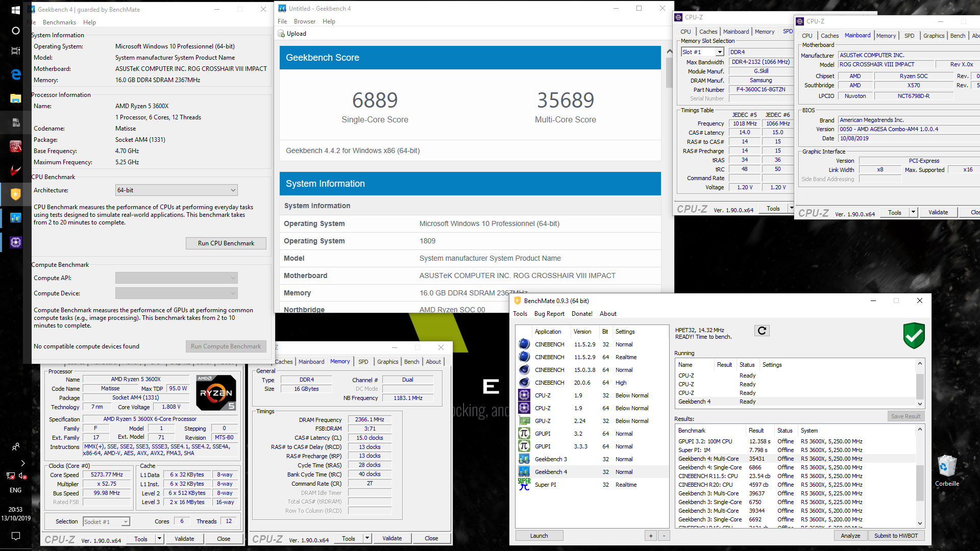Select purple CPU-Z icon on taskbar
980x551 pixels.
coord(15,242)
